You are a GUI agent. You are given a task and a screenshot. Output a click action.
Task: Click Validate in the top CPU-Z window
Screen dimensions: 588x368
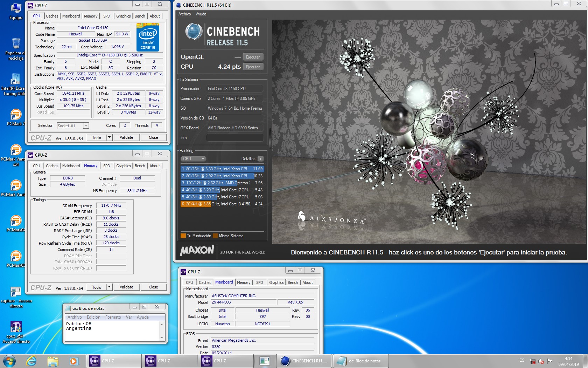pos(126,137)
